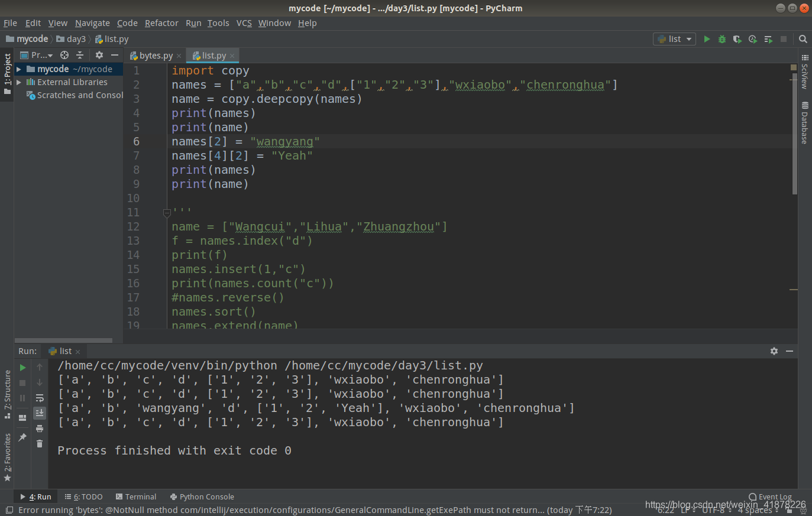Open the 6: TODO tool window

click(x=84, y=497)
